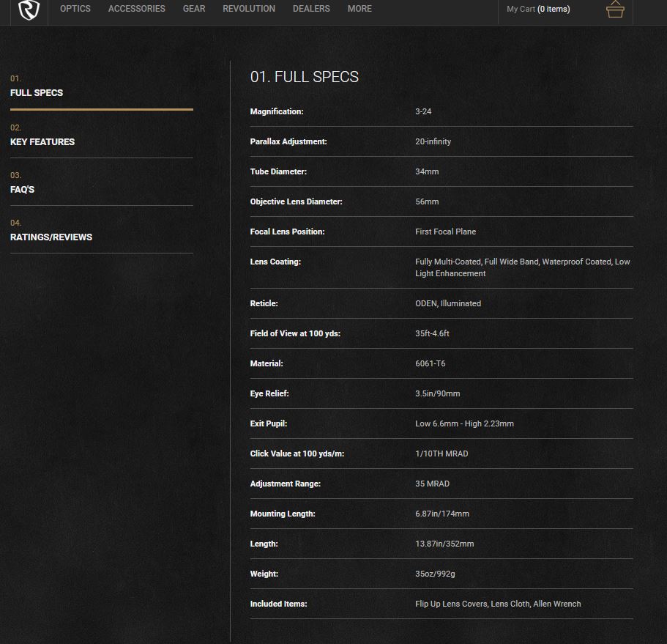Select the 1/10TH MRAD value
The image size is (667, 644).
(441, 454)
